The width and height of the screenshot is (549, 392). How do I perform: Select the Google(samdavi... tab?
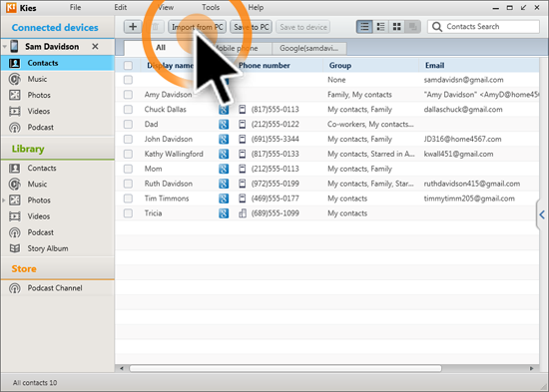308,48
